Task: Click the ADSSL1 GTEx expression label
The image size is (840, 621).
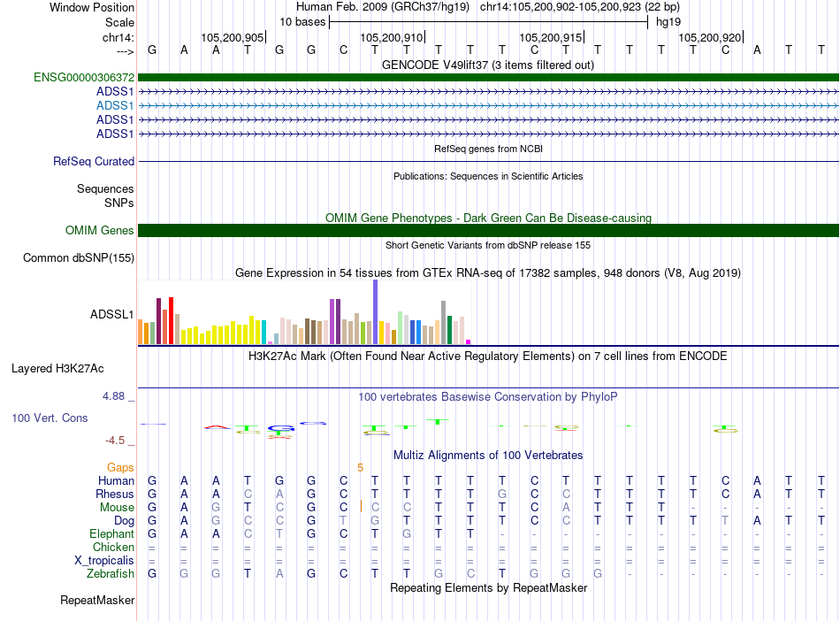Action: tap(111, 314)
